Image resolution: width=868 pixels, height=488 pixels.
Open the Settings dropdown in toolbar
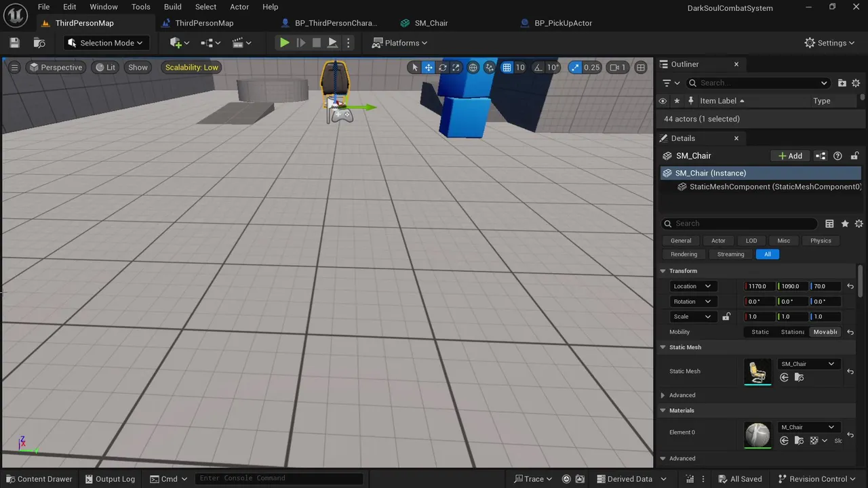pyautogui.click(x=829, y=43)
